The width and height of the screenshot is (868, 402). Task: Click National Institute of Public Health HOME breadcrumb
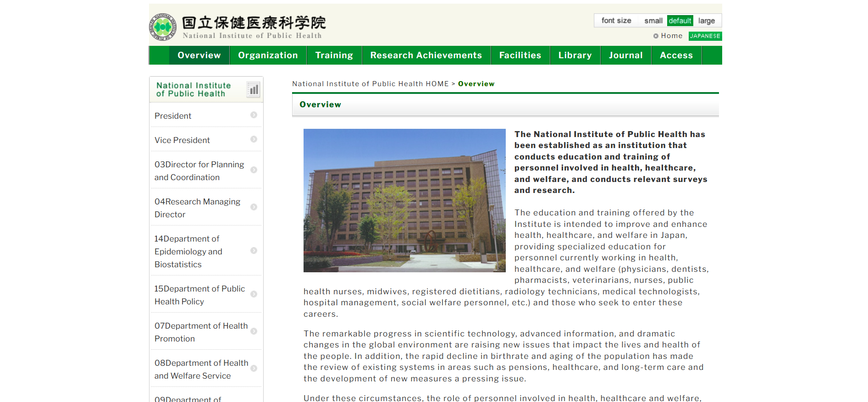click(x=370, y=84)
